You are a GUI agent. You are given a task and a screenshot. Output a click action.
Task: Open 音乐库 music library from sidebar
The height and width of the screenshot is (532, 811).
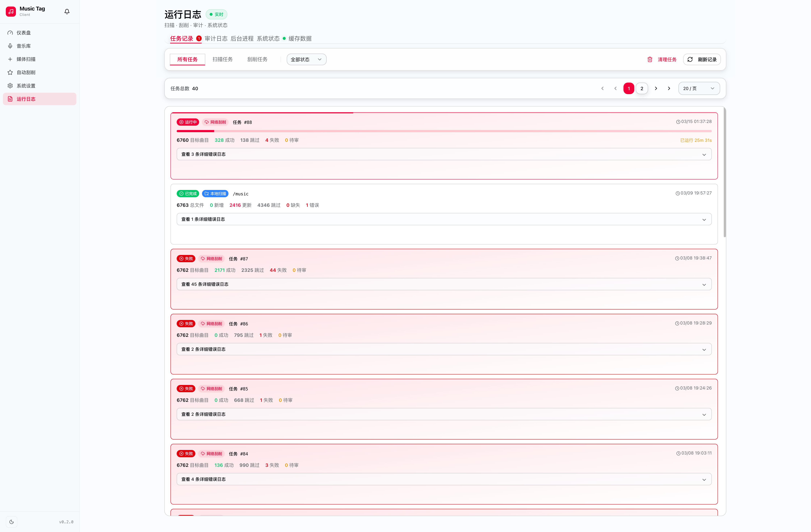(24, 46)
